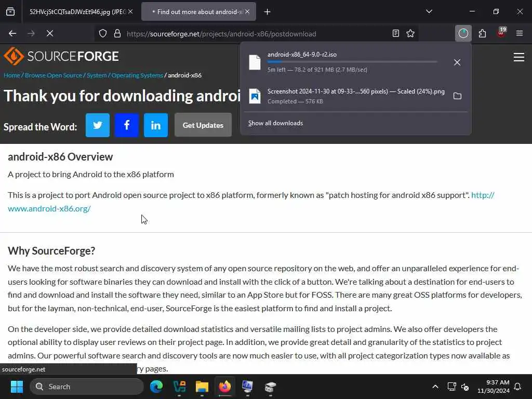Viewport: 532px width, 399px height.
Task: Open the taskbar app left of File Explorer
Action: click(x=179, y=387)
